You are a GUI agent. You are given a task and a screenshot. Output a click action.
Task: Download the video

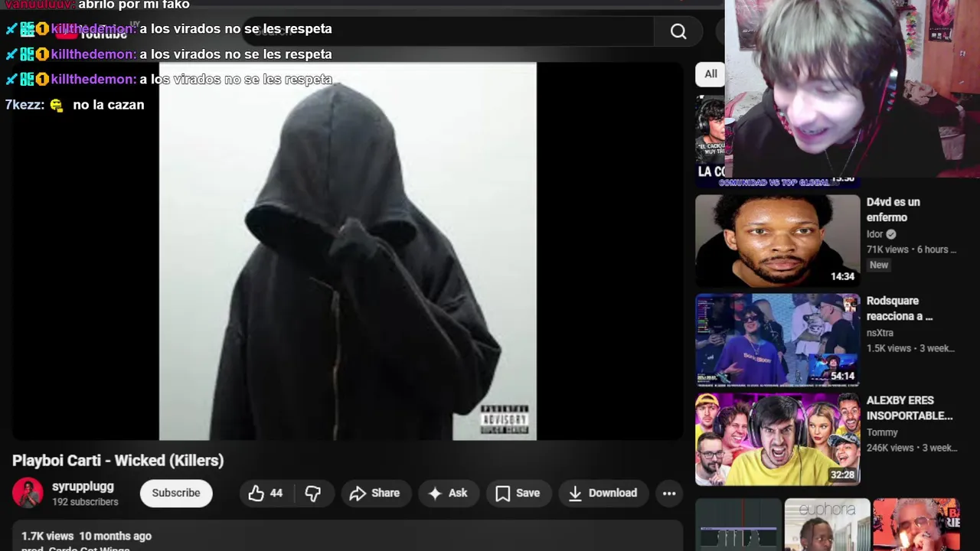(603, 494)
